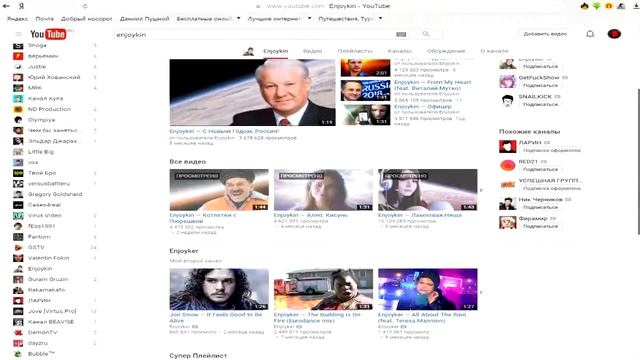Click the search magnifier button
Viewport: 640px width, 360px height.
(426, 34)
